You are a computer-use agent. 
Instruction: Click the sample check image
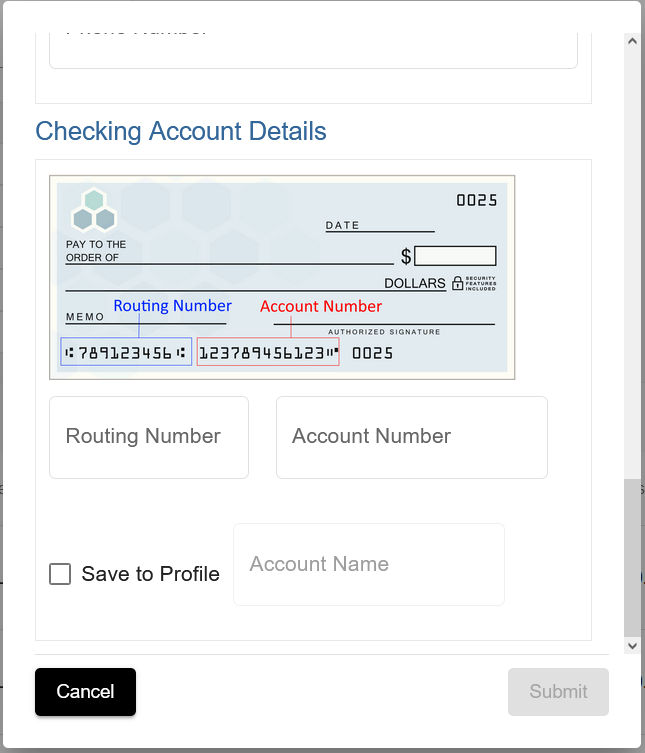point(282,278)
